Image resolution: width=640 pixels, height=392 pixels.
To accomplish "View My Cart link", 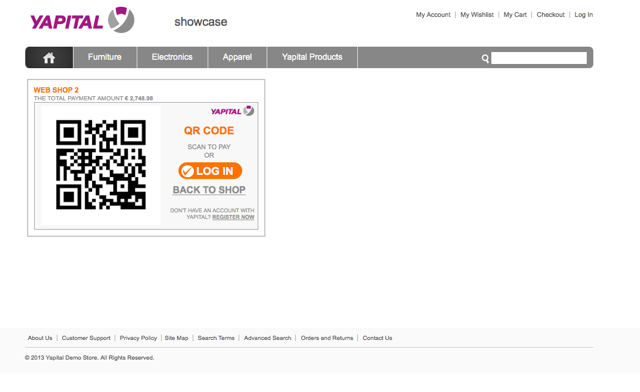I will coord(515,15).
